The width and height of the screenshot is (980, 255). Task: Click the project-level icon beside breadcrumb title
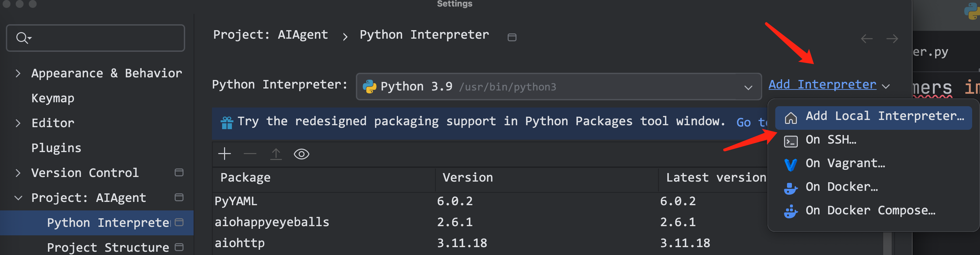512,37
